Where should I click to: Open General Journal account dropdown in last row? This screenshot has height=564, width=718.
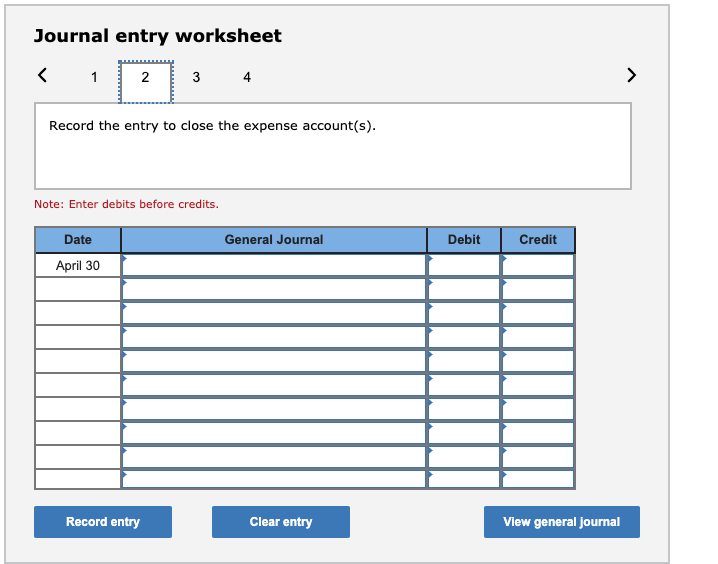click(x=274, y=479)
